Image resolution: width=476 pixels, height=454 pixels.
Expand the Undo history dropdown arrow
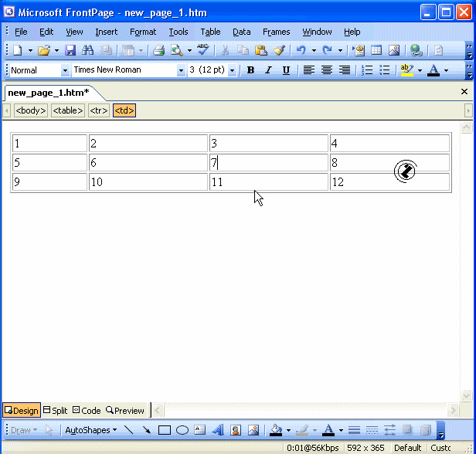click(x=314, y=50)
